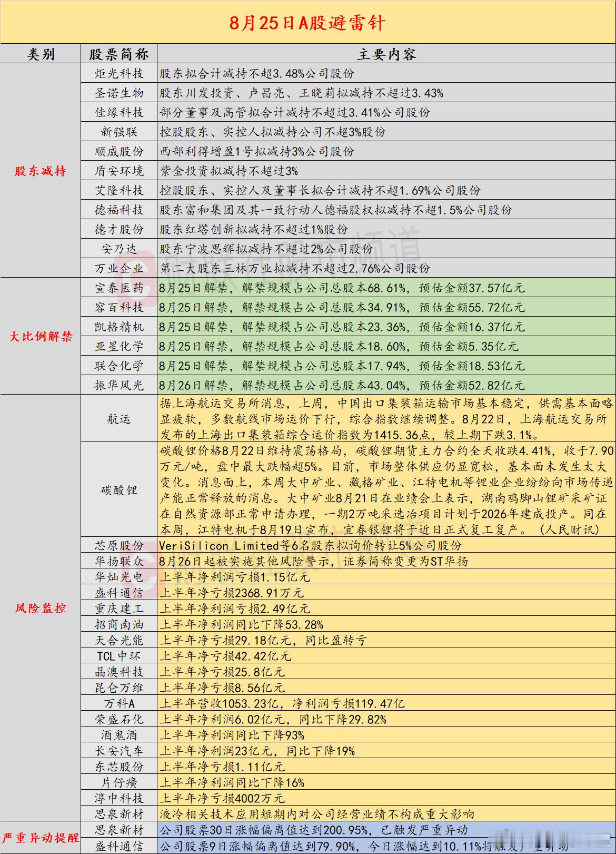Select stock name '盾安环境'
Screen dimensions: 616x854
tap(119, 171)
